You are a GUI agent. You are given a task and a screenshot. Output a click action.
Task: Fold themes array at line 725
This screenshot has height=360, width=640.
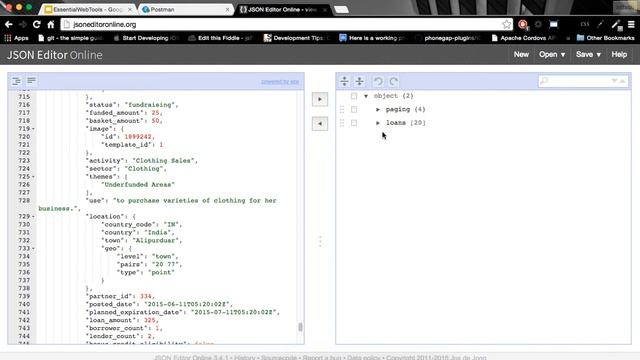[33, 177]
